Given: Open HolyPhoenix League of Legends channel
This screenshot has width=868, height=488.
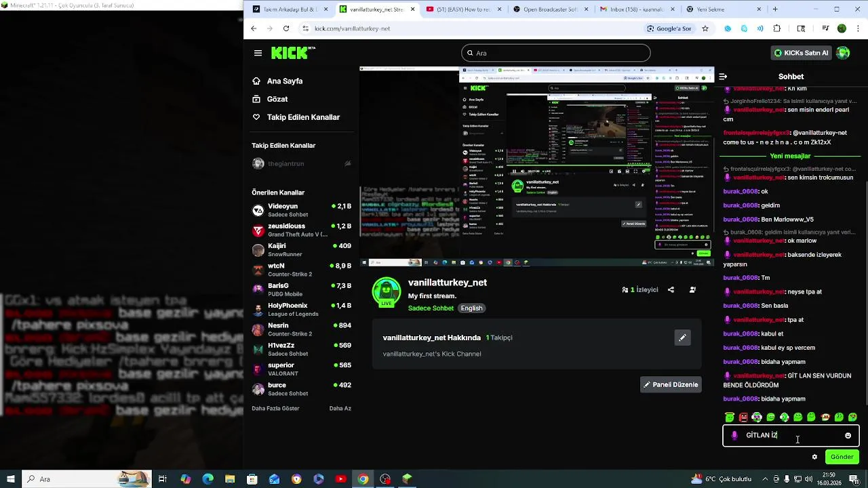Looking at the screenshot, I should click(x=301, y=310).
